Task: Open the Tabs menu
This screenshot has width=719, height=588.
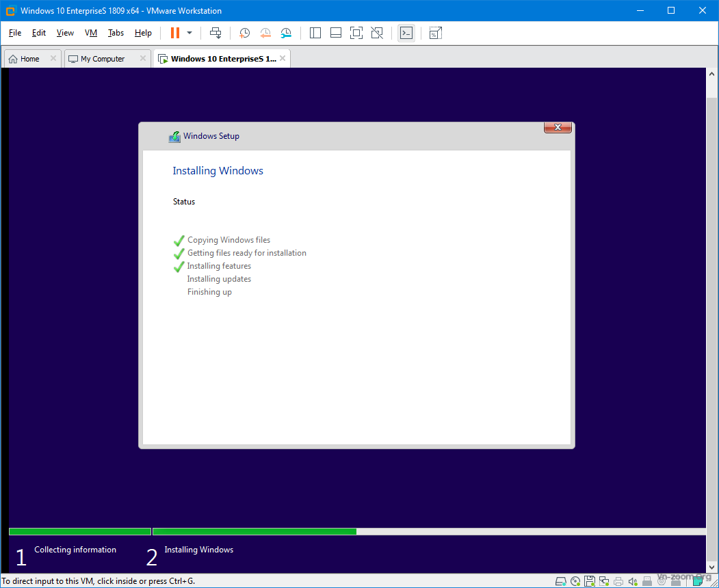Action: (116, 33)
